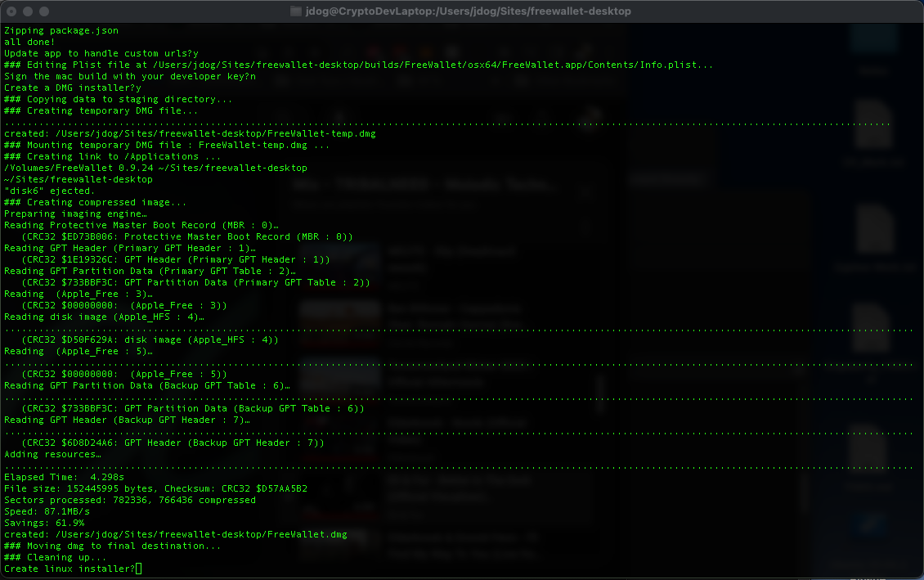Click the CRC32 $733BBF3C Primary GPT Table line
The width and height of the screenshot is (924, 580).
click(x=195, y=283)
